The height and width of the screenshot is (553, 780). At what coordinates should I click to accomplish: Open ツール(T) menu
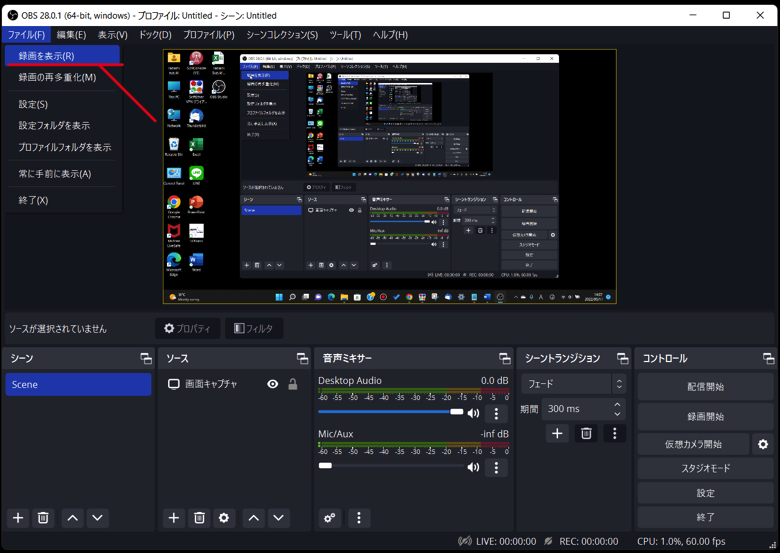coord(345,35)
